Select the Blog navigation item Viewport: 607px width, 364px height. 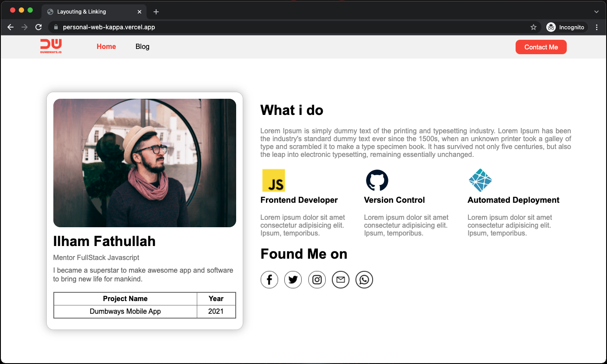(x=142, y=46)
